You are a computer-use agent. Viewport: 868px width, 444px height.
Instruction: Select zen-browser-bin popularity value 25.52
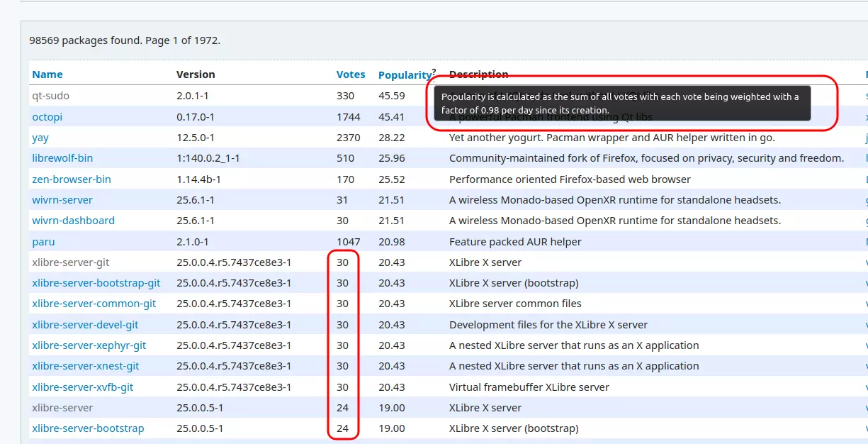click(392, 179)
